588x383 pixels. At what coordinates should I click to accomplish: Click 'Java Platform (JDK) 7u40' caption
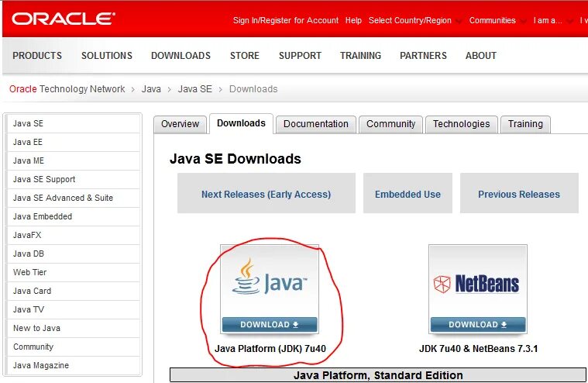pos(270,348)
